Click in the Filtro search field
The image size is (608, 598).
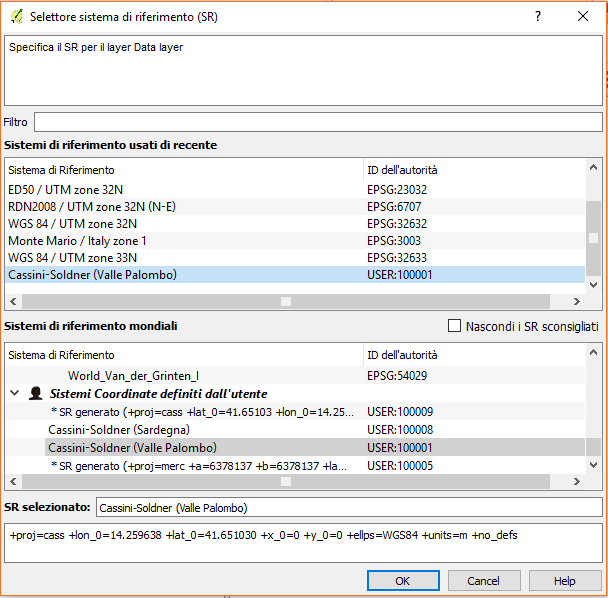[317, 122]
